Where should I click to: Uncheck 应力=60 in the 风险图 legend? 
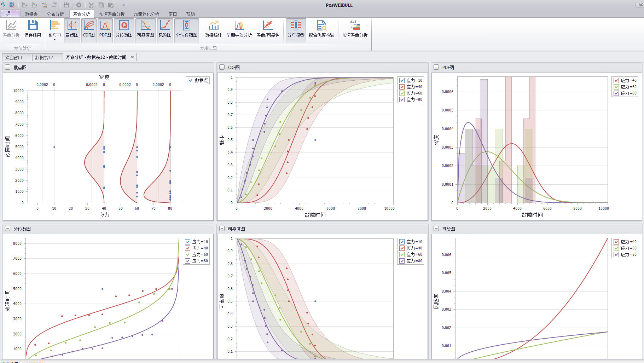[616, 248]
